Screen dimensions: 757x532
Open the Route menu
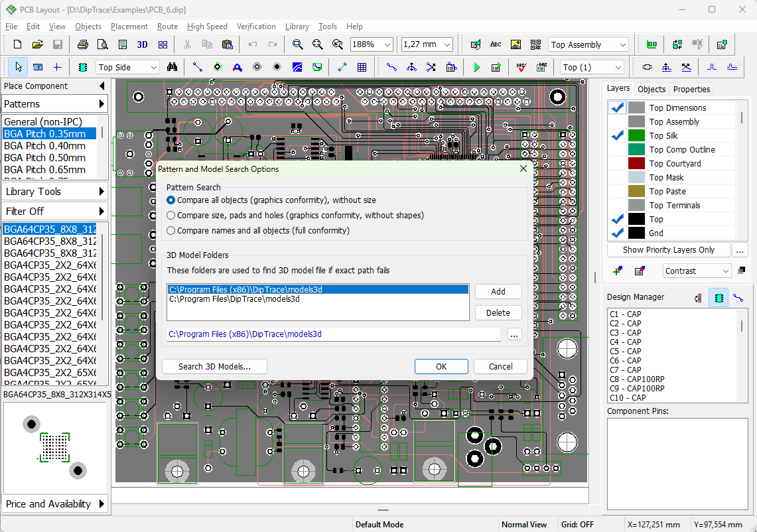[167, 27]
